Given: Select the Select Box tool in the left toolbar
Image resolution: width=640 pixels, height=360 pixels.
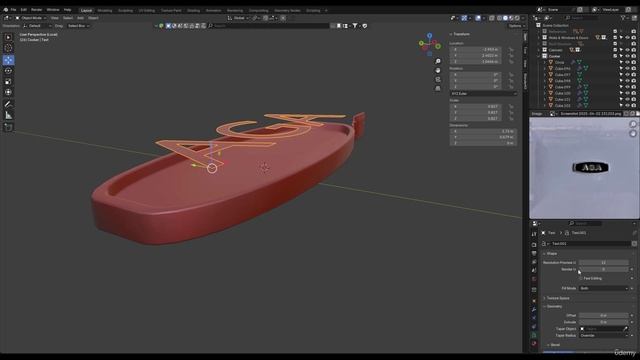Looking at the screenshot, I should (x=8, y=38).
